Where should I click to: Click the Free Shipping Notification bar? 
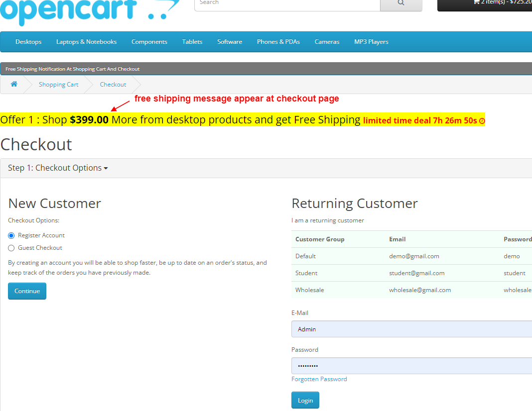pos(72,69)
